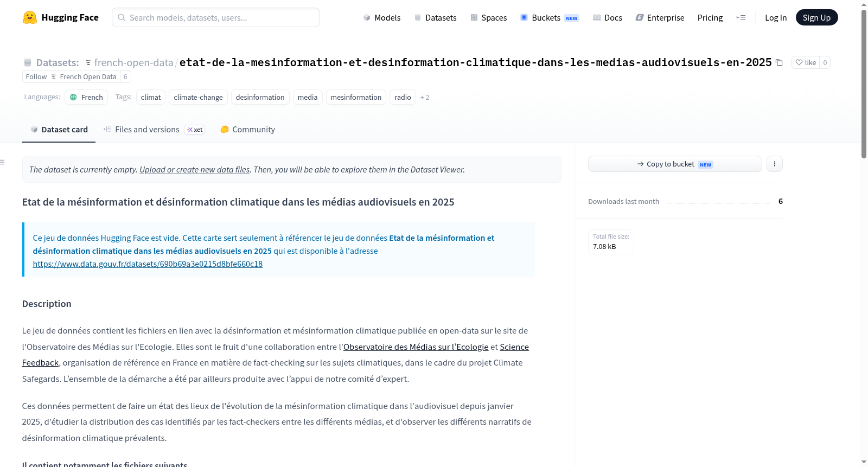Screen dimensions: 868x467
Task: Go to Spaces
Action: 489,17
